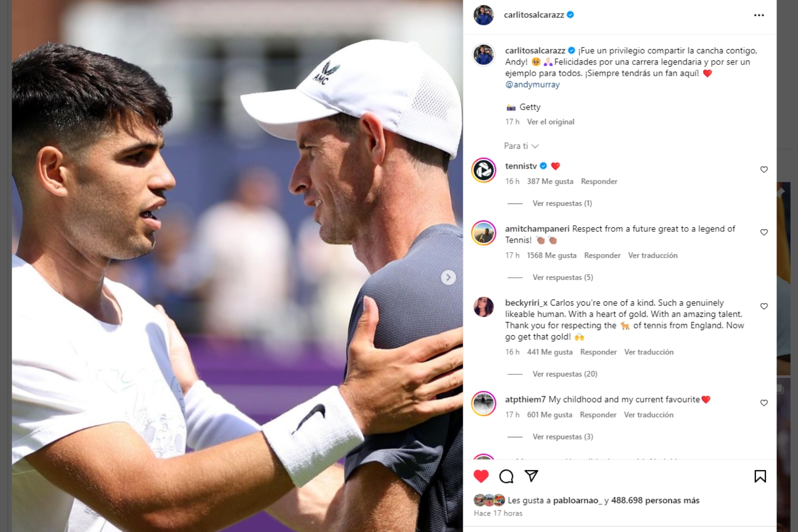The height and width of the screenshot is (532, 798).
Task: Unlike the post with red heart
Action: (x=481, y=476)
